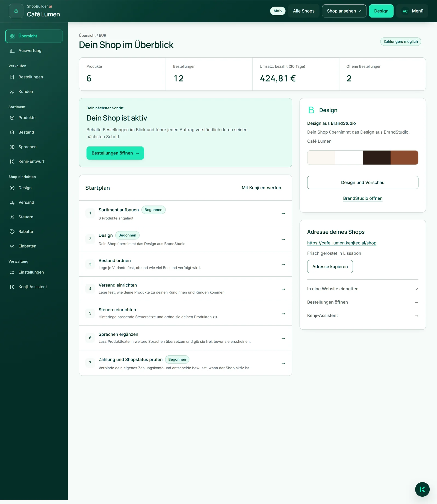
Task: Go to Alle Shops
Action: 304,11
